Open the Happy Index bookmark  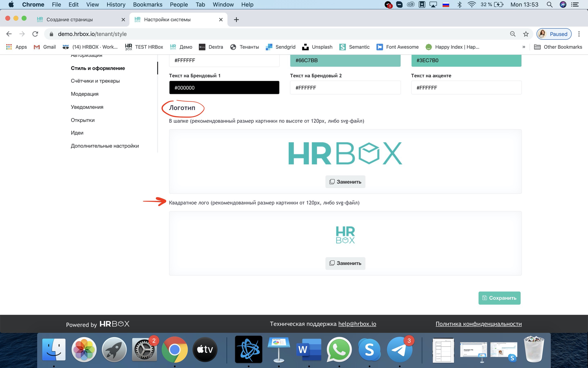point(452,47)
